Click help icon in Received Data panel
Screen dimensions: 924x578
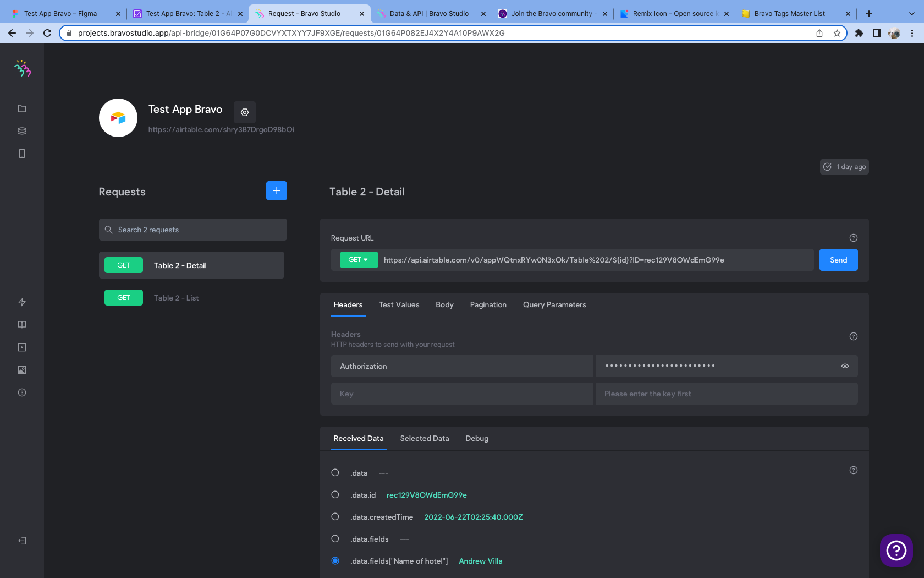click(x=854, y=470)
